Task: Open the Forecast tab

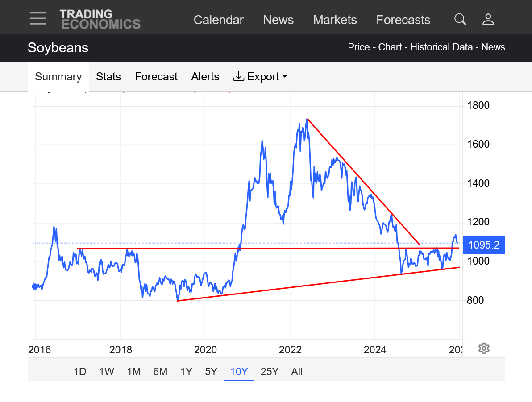Action: [156, 77]
